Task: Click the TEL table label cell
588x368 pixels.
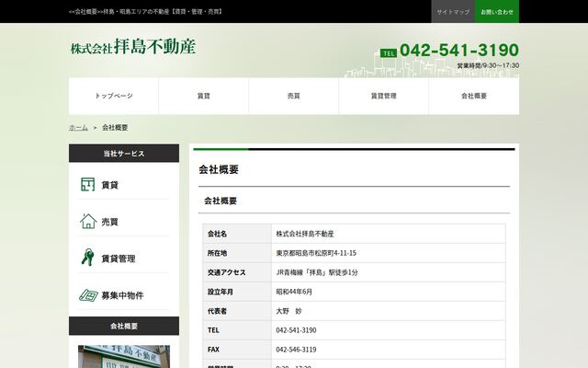Action: coord(237,330)
